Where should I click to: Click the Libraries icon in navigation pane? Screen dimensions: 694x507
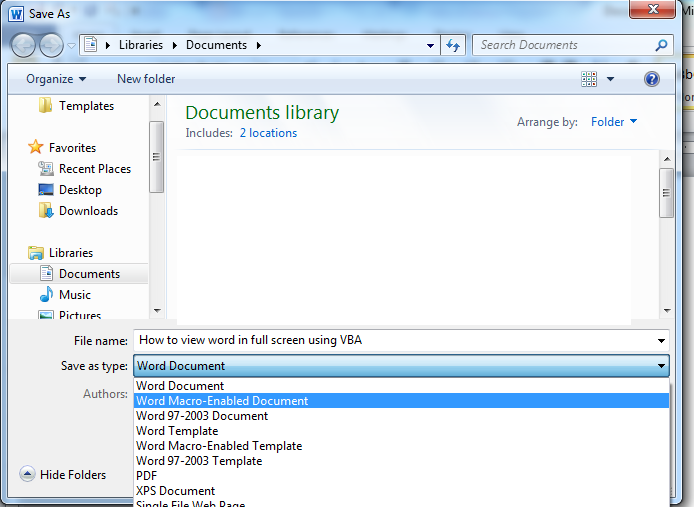click(x=36, y=253)
